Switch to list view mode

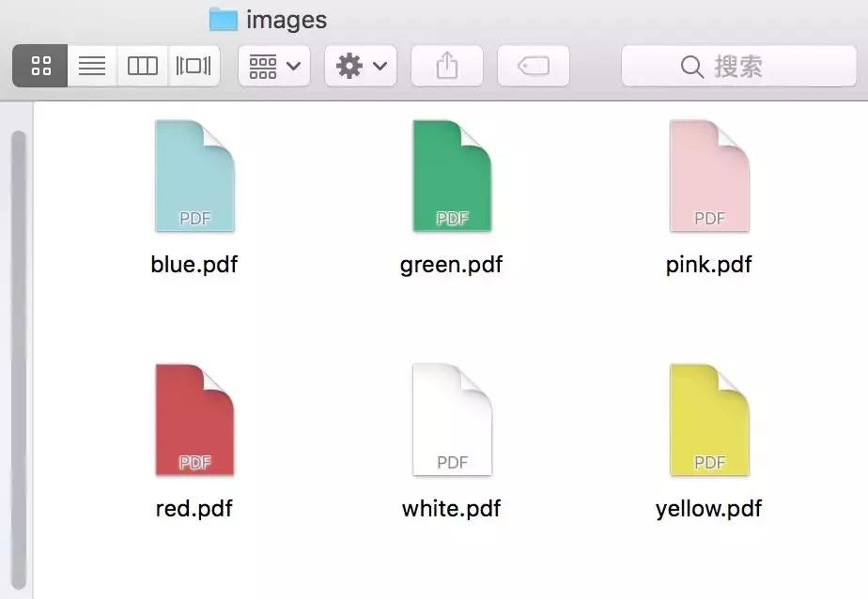(92, 66)
